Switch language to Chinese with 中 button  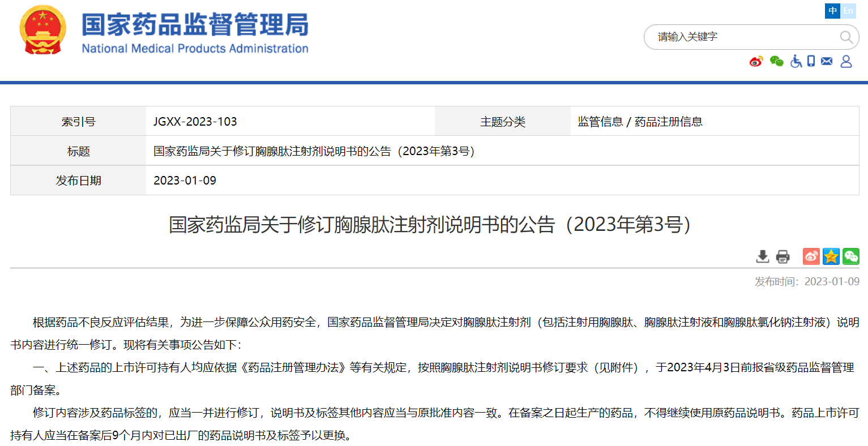tap(832, 11)
